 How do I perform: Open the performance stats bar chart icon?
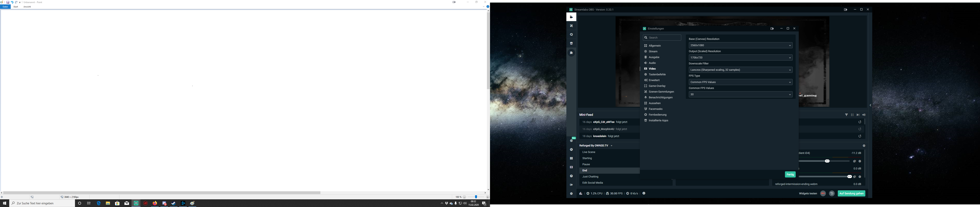pos(581,194)
